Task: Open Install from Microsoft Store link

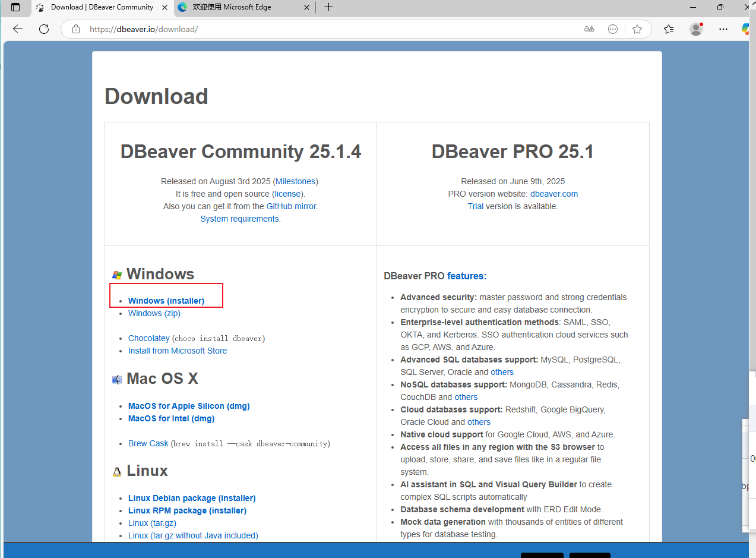Action: click(x=178, y=351)
